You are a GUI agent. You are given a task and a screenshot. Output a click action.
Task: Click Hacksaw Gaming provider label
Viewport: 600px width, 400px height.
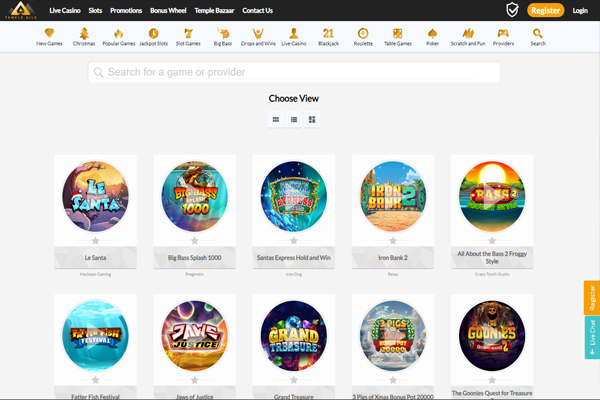coord(95,274)
